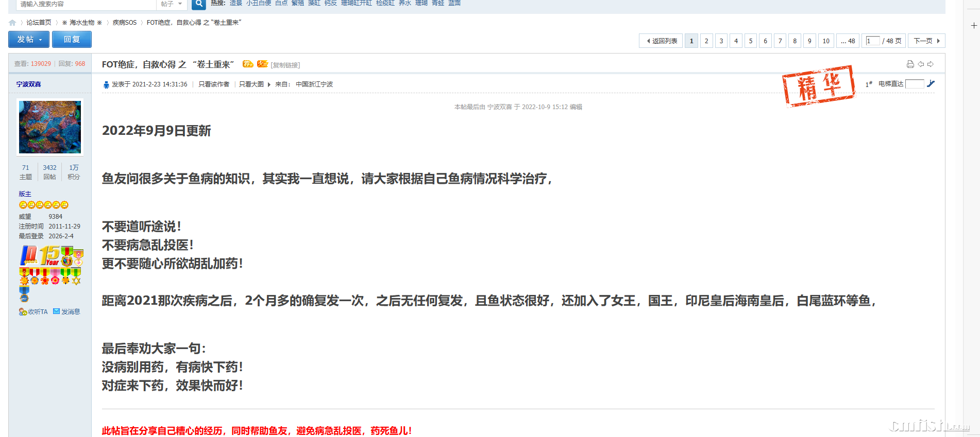This screenshot has height=437, width=980.
Task: Click the page number input box
Action: click(x=873, y=41)
